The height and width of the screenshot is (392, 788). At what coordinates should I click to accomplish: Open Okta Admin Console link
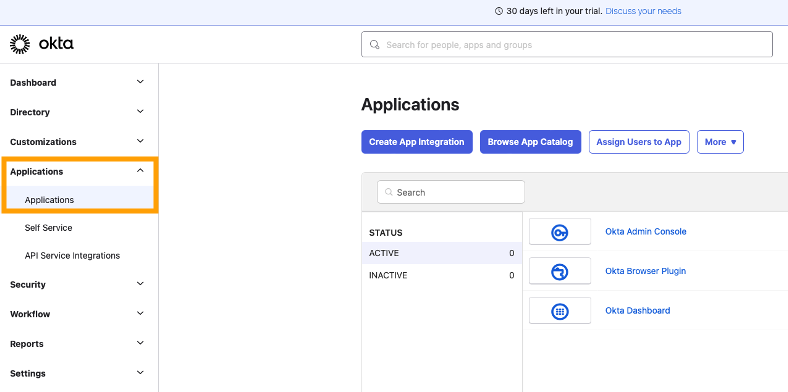pos(646,232)
